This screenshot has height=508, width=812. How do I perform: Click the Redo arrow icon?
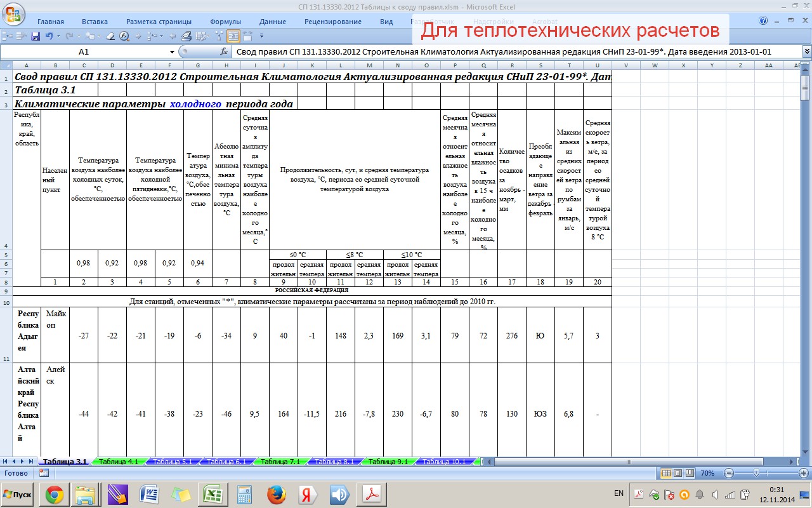click(70, 36)
